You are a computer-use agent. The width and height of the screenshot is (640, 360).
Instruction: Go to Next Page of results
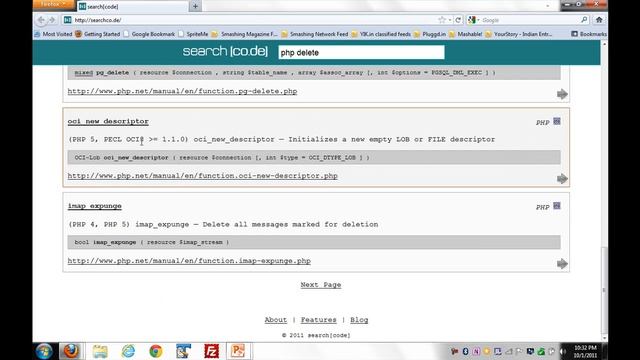[321, 284]
